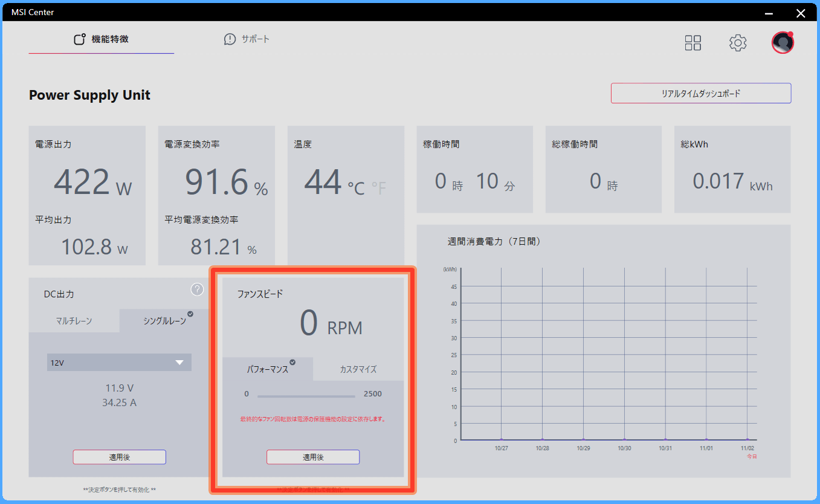Click the 0 RPM fan speed reading
Viewport: 820px width, 504px height.
click(331, 324)
